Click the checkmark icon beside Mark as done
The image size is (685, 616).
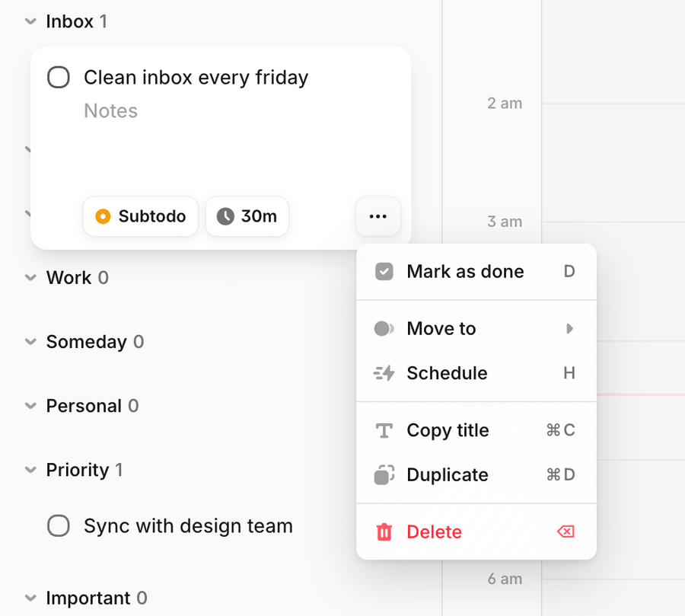click(384, 271)
